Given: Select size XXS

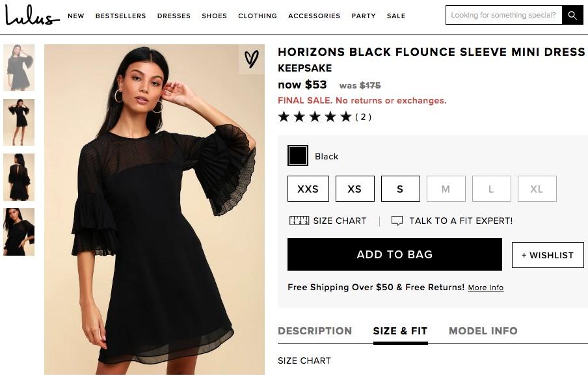Looking at the screenshot, I should [308, 189].
